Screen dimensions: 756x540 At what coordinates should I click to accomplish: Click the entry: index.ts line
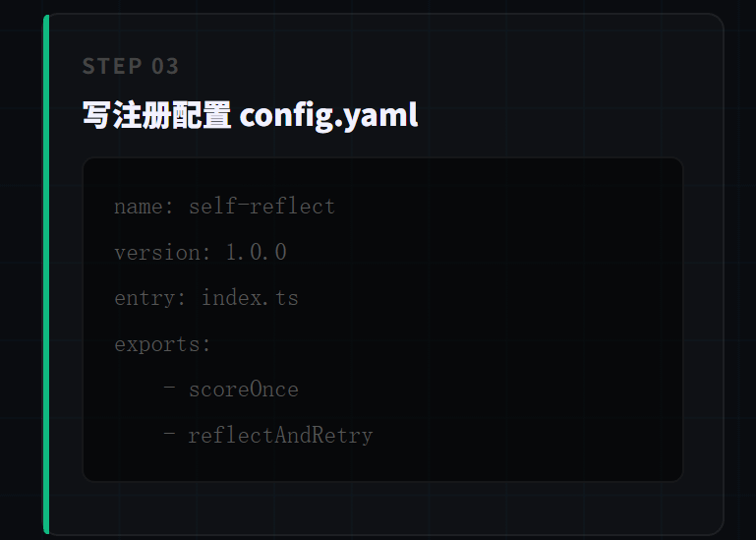[x=206, y=298]
